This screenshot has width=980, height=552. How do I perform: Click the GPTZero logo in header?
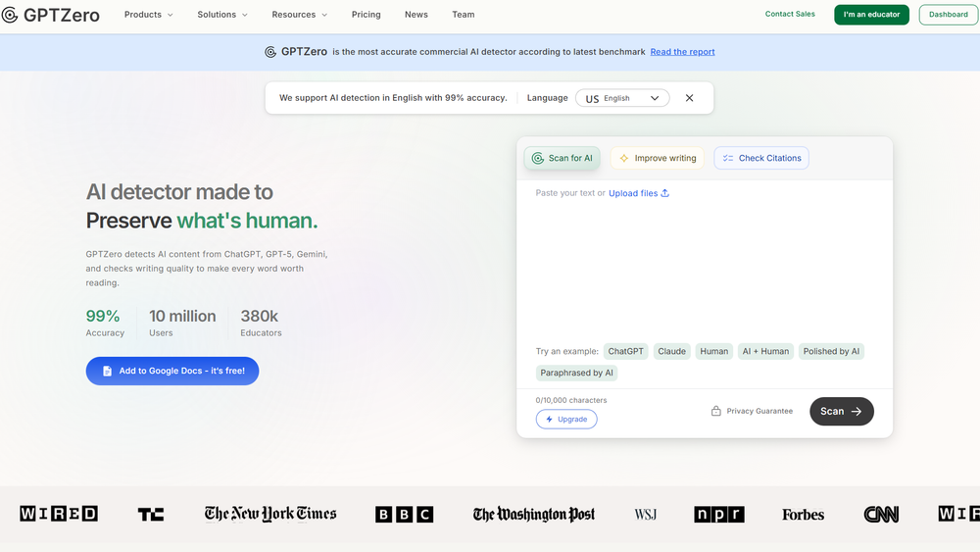(x=51, y=15)
